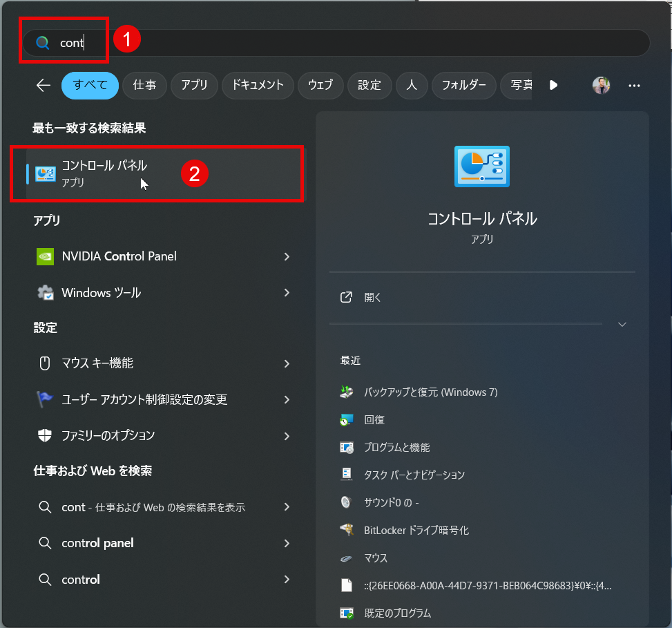Viewport: 672px width, 628px height.
Task: Click the open-external icon beside 開く
Action: coord(346,297)
